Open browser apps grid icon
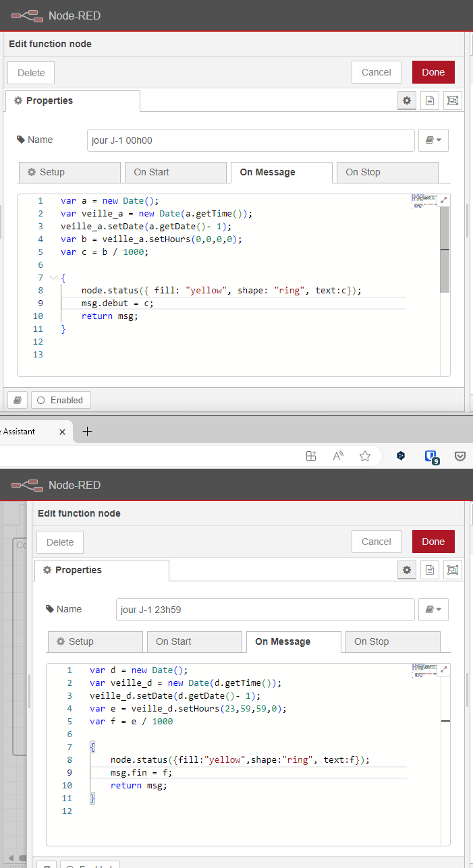This screenshot has width=473, height=868. (311, 456)
